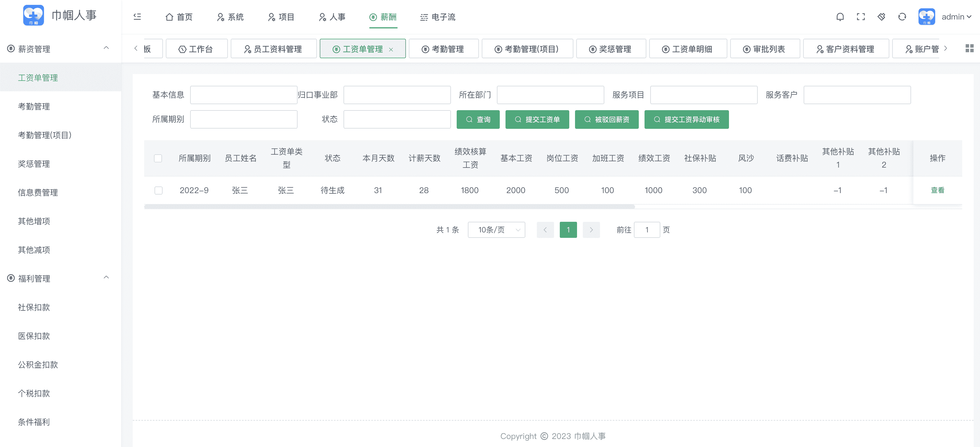The height and width of the screenshot is (447, 980).
Task: Select page number 1
Action: 568,230
